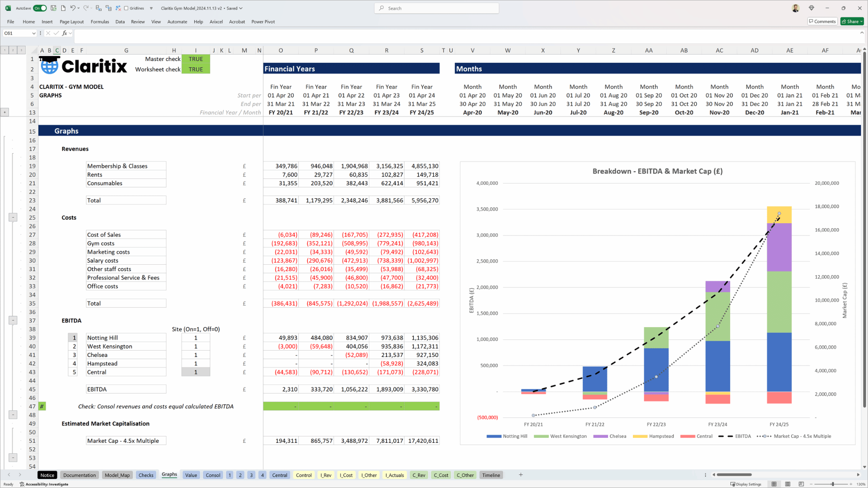
Task: Collapse the EBITDA row group
Action: [13, 415]
